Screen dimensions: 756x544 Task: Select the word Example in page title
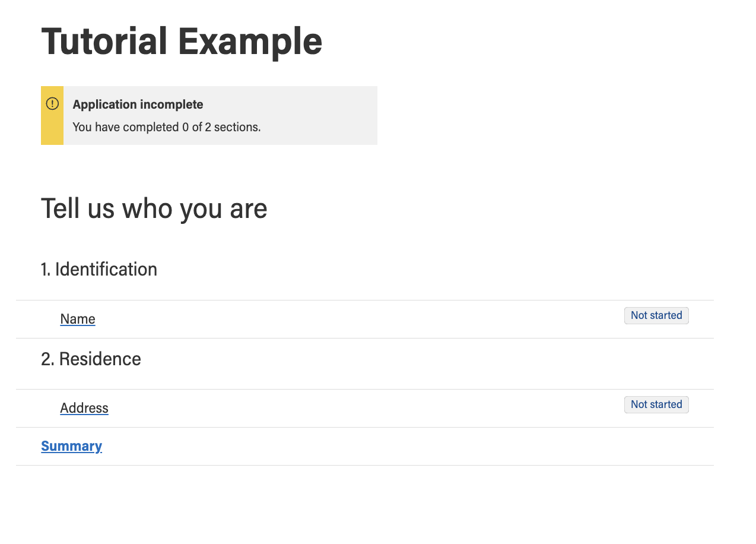[x=250, y=43]
